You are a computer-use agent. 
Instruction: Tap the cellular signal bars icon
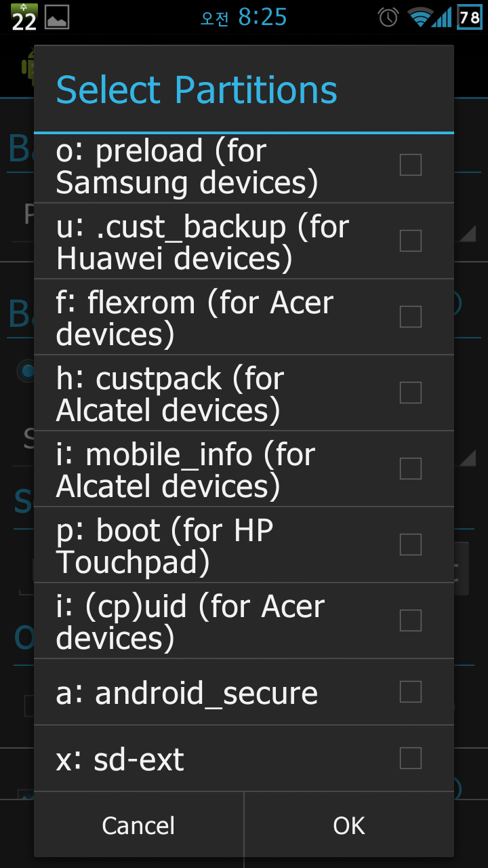443,17
